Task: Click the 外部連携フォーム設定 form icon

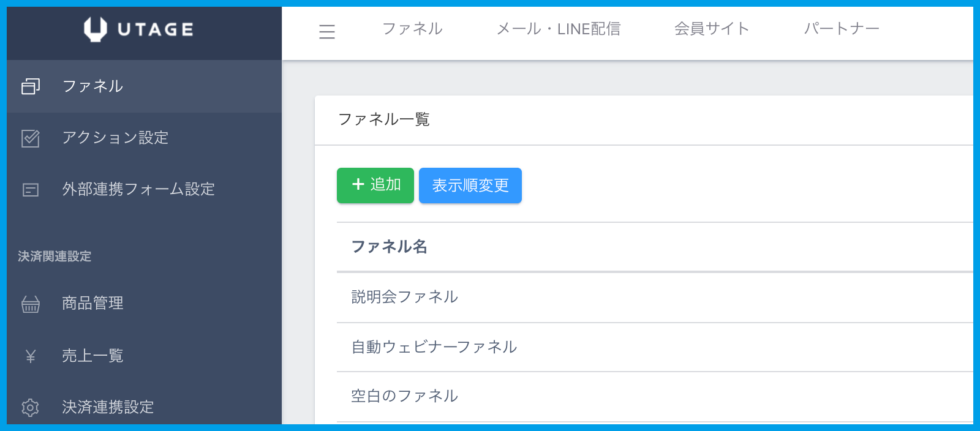Action: (x=31, y=190)
